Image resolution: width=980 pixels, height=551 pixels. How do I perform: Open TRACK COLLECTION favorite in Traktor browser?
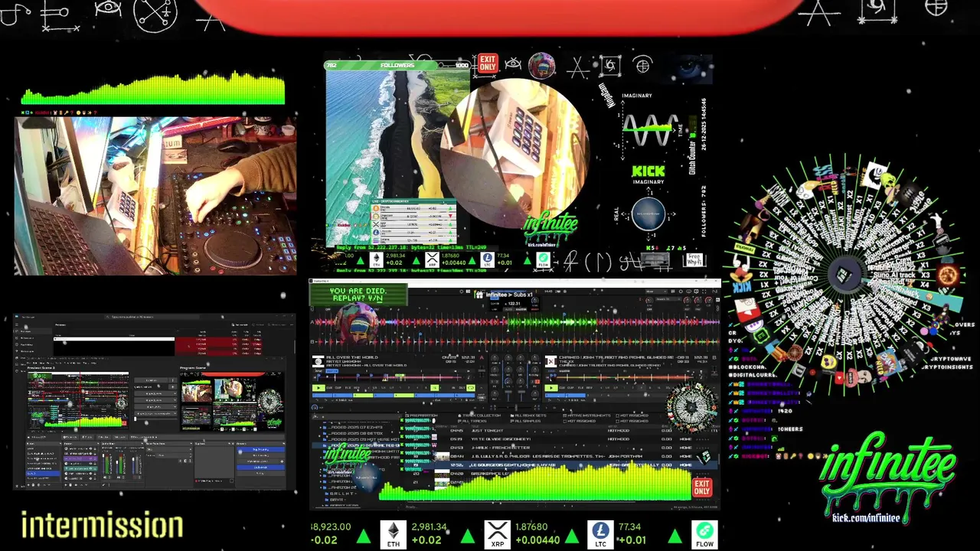click(480, 416)
